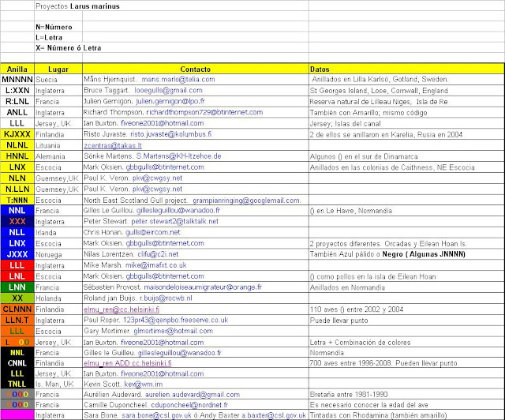
Task: Select the Datos column header
Action: (x=406, y=69)
